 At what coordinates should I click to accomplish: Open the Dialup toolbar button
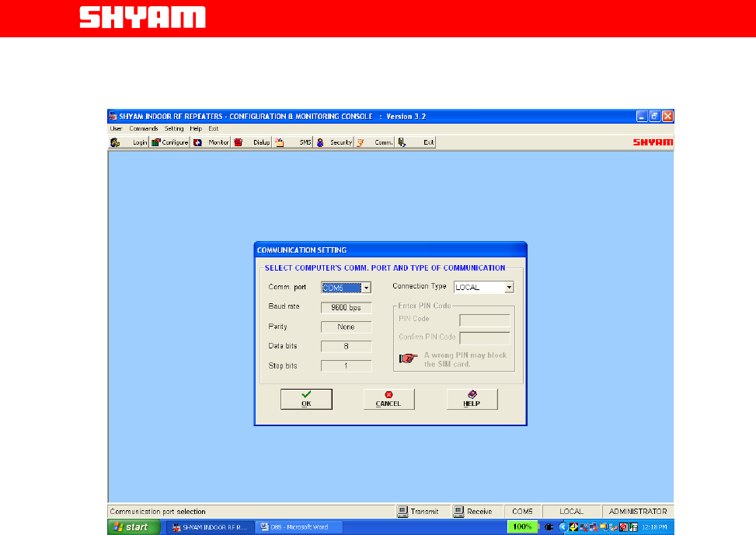[x=252, y=142]
